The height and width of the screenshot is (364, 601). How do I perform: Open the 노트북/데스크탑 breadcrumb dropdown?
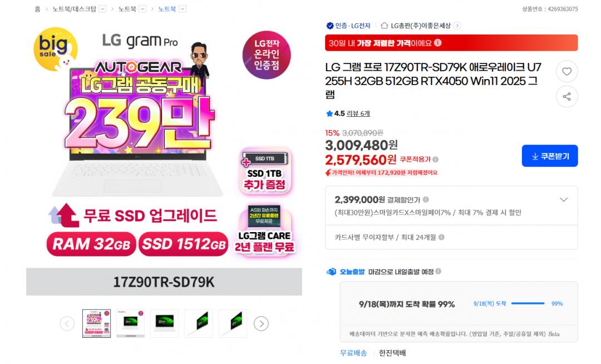[x=102, y=9]
